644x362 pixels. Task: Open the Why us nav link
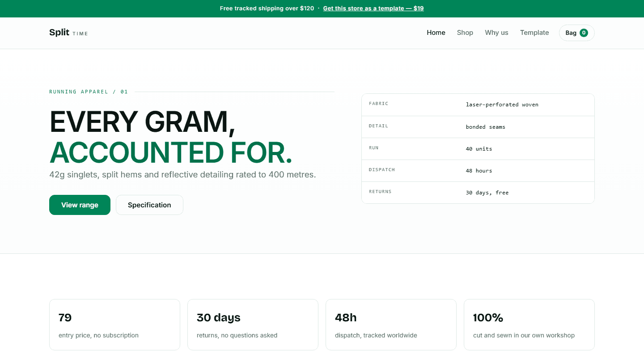pos(496,33)
